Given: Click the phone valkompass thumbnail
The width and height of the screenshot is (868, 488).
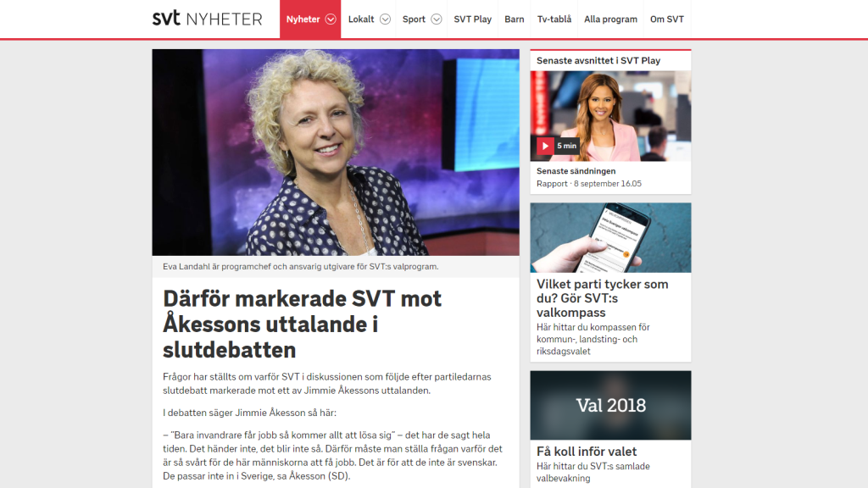Looking at the screenshot, I should point(610,237).
